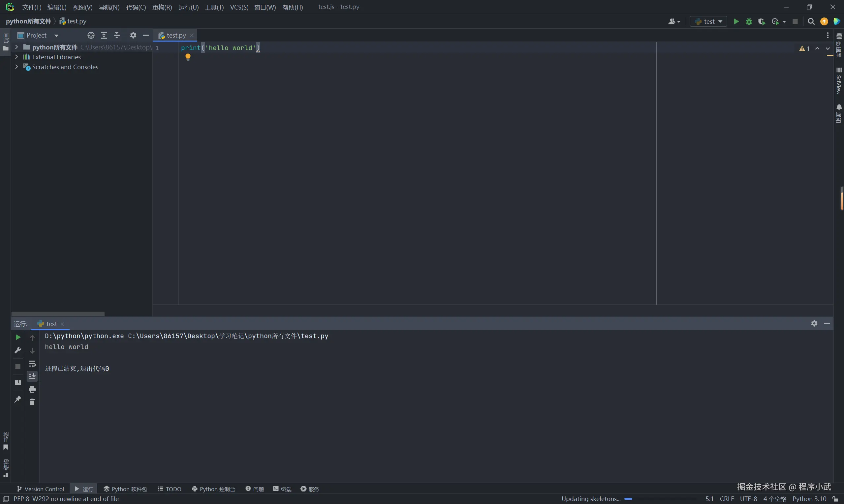Click Python 3.10 interpreter in status bar
The image size is (844, 504).
point(809,499)
